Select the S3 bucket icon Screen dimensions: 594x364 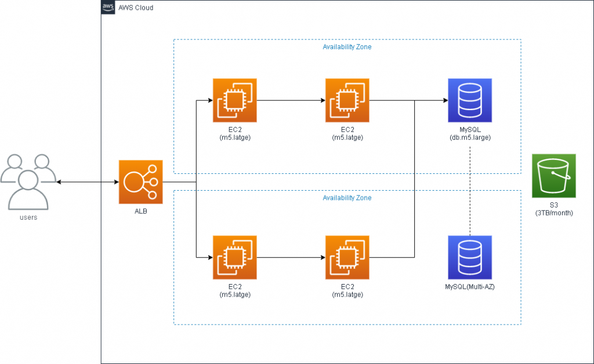[554, 176]
